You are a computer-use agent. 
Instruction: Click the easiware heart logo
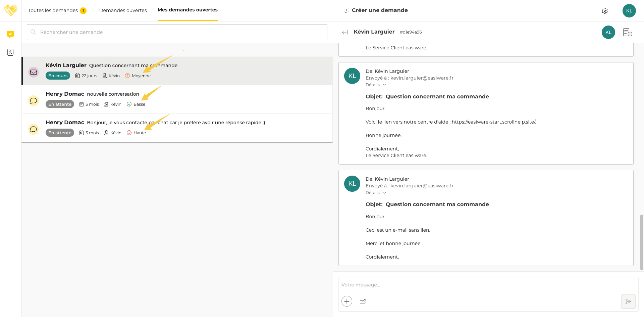click(11, 10)
